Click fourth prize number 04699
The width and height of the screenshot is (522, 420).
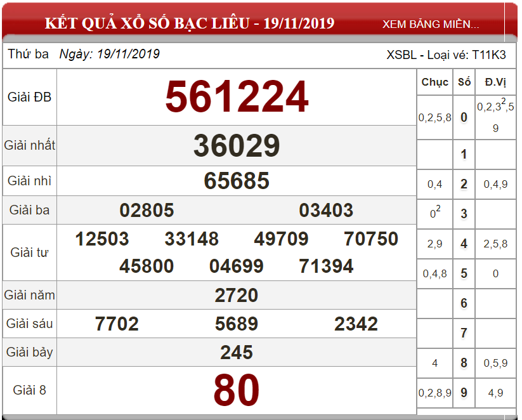pyautogui.click(x=237, y=266)
